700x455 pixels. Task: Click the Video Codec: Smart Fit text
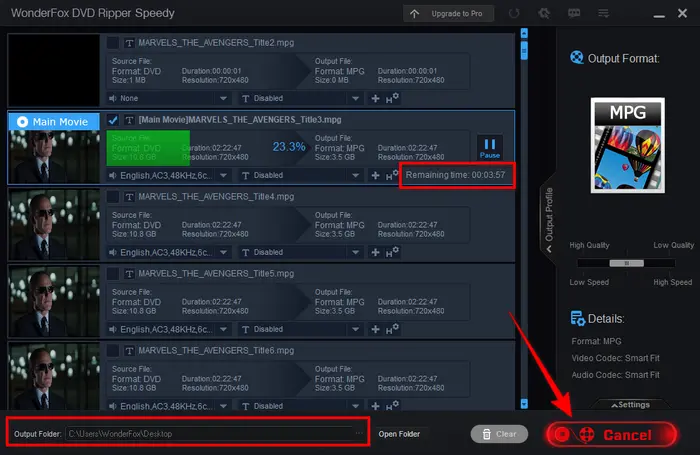click(615, 358)
